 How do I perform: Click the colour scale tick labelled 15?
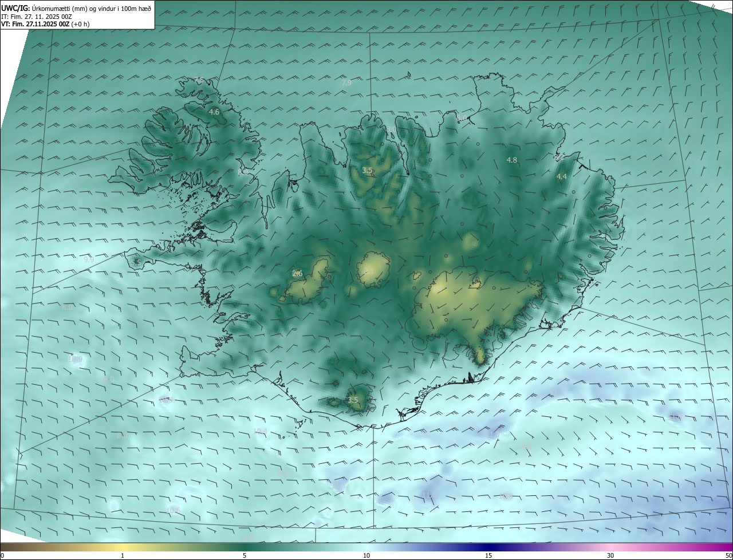coord(488,555)
